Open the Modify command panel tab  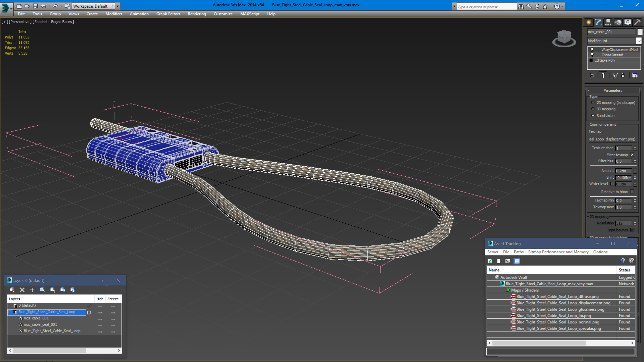599,22
